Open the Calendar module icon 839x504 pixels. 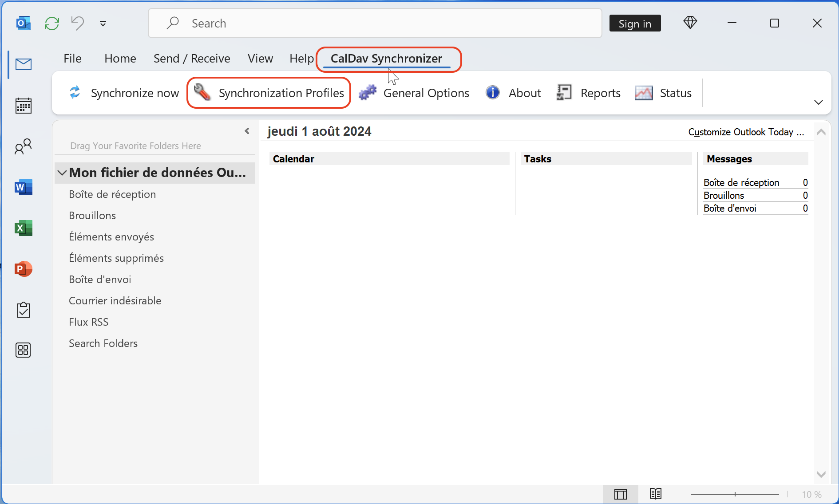(x=24, y=106)
